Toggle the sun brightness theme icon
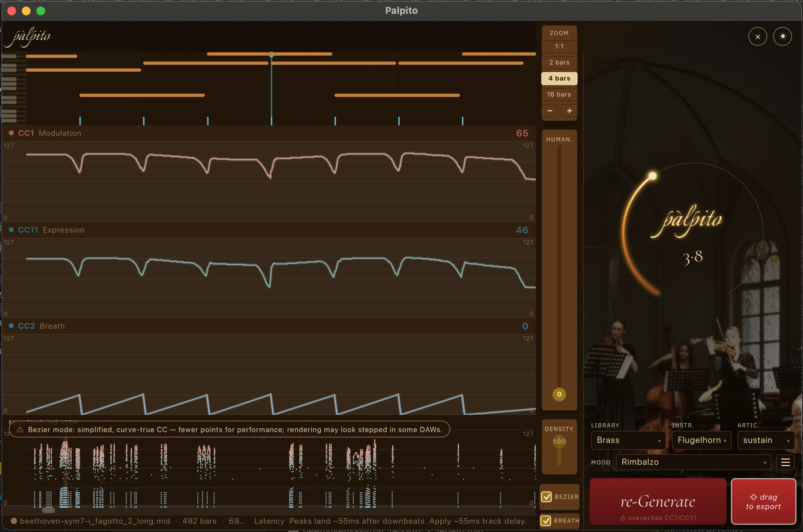Image resolution: width=803 pixels, height=532 pixels. [783, 37]
